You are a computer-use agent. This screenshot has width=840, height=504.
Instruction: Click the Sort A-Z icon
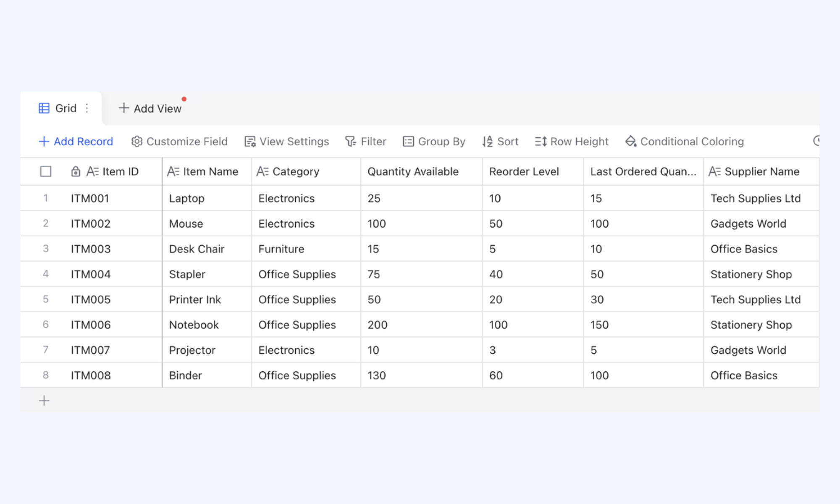coord(487,142)
